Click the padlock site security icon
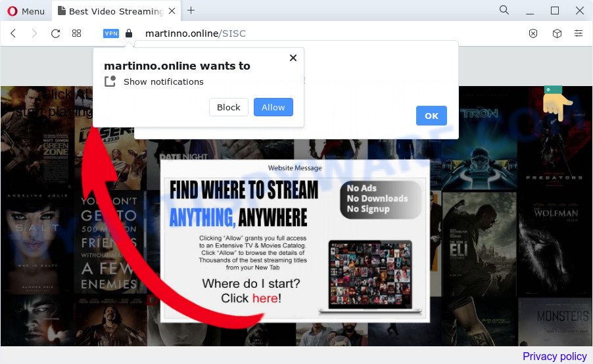Image resolution: width=593 pixels, height=364 pixels. (129, 34)
